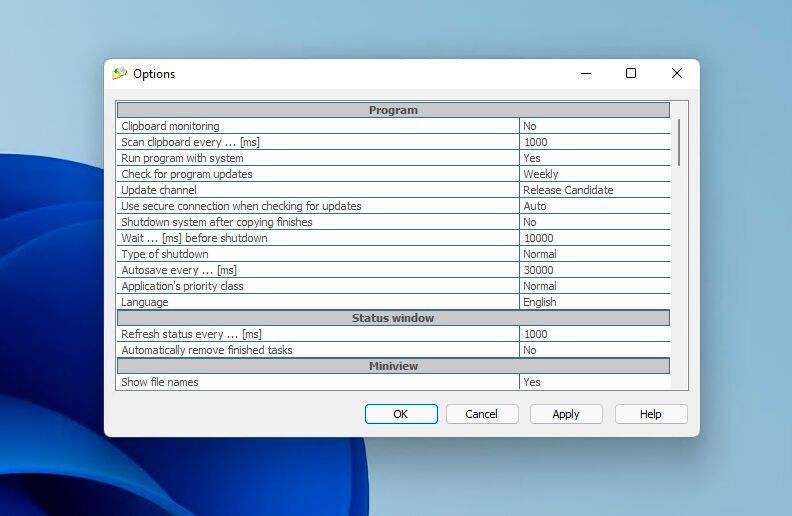Select "Application's priority class" label

tap(182, 286)
